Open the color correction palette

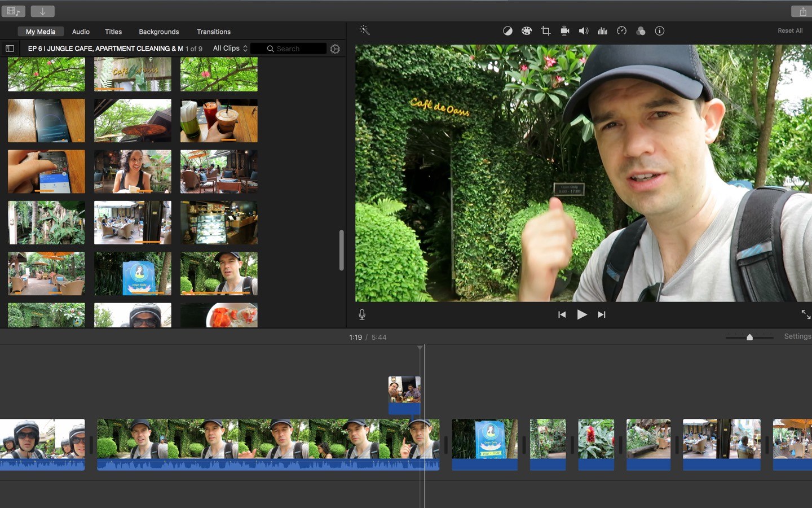pyautogui.click(x=526, y=31)
